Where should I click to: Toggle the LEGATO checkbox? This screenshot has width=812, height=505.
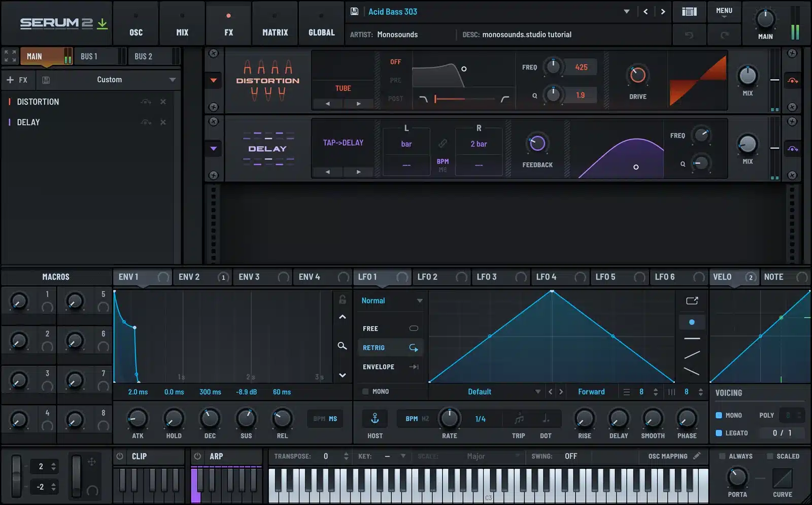[719, 433]
